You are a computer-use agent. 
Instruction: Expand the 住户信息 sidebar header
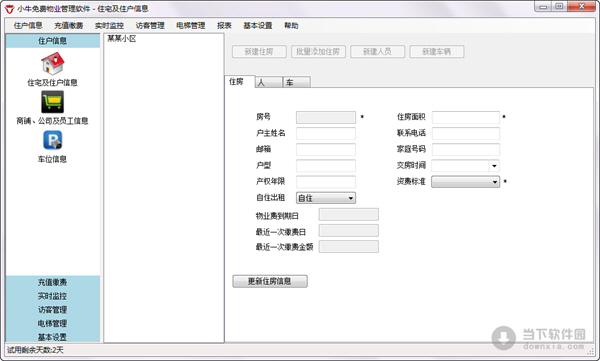[x=52, y=41]
